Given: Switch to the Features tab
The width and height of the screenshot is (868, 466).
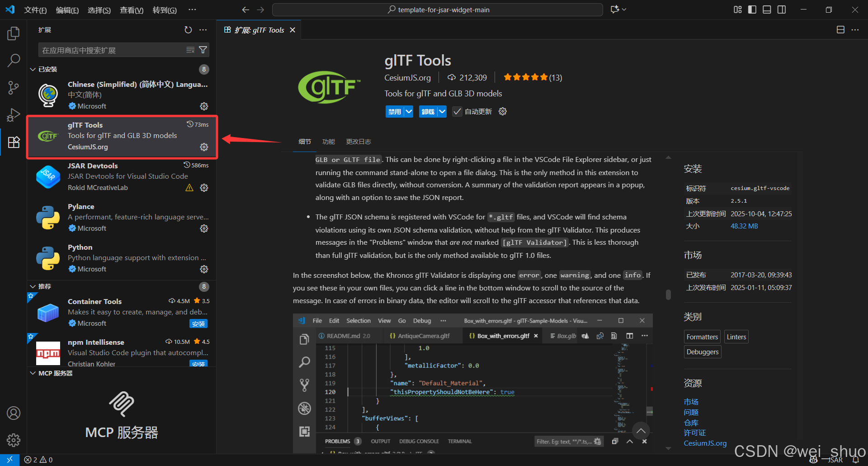Looking at the screenshot, I should coord(329,142).
